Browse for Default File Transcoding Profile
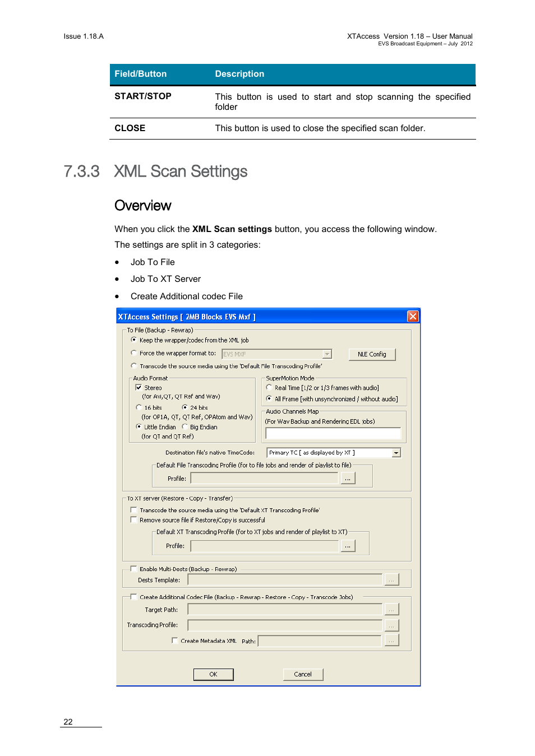This screenshot has width=535, height=756. (348, 478)
